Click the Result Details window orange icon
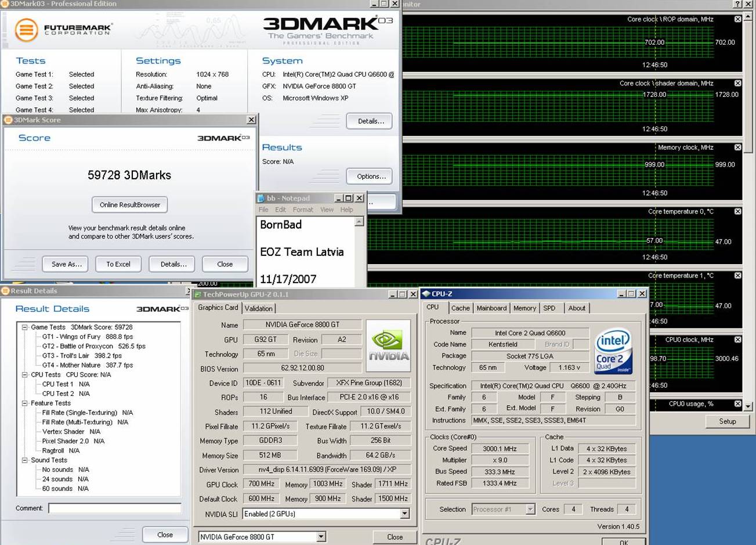Screen dimensions: 756x545 coord(5,291)
